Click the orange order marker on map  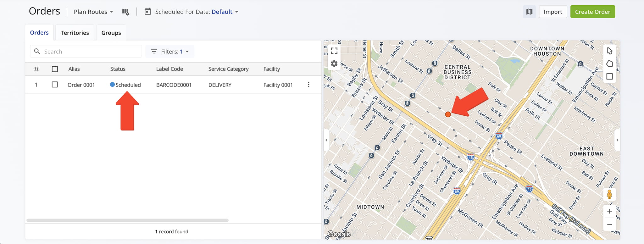448,114
